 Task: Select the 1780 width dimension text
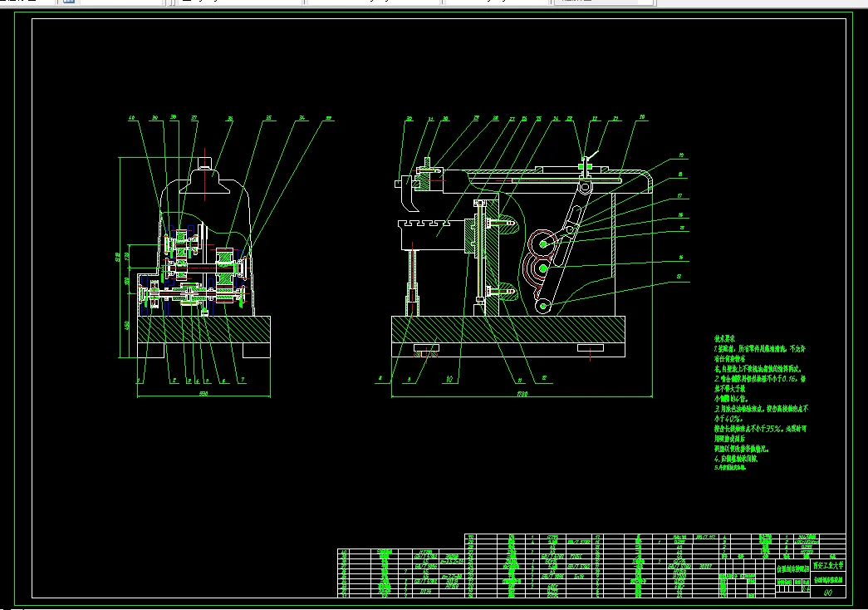point(522,394)
